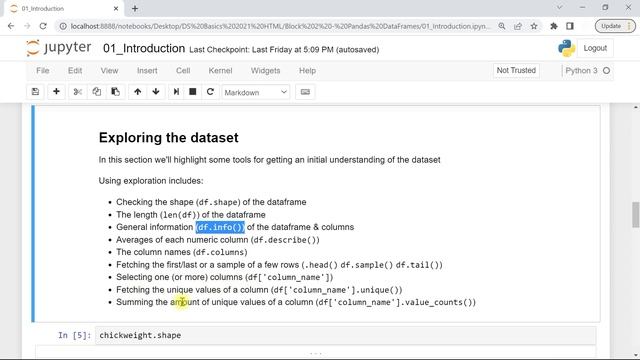Click the df['column_name'] selecting columns line
640x360 pixels.
(x=225, y=277)
